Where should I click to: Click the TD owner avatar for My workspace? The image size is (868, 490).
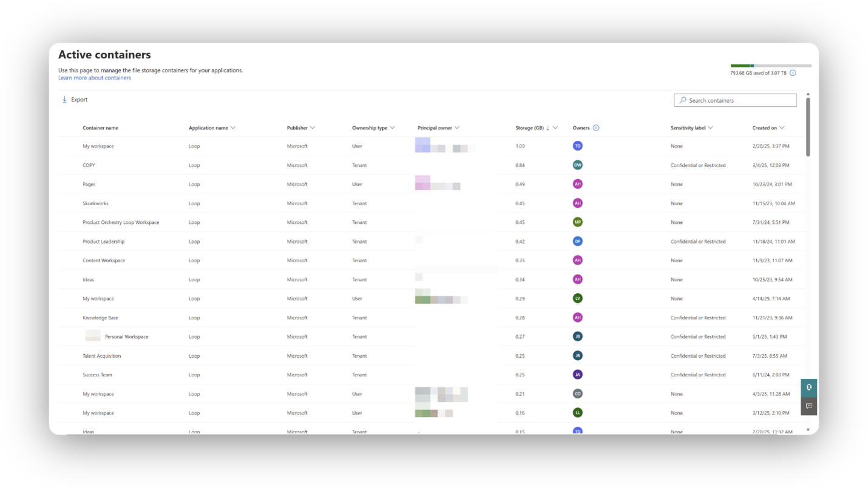pyautogui.click(x=577, y=146)
